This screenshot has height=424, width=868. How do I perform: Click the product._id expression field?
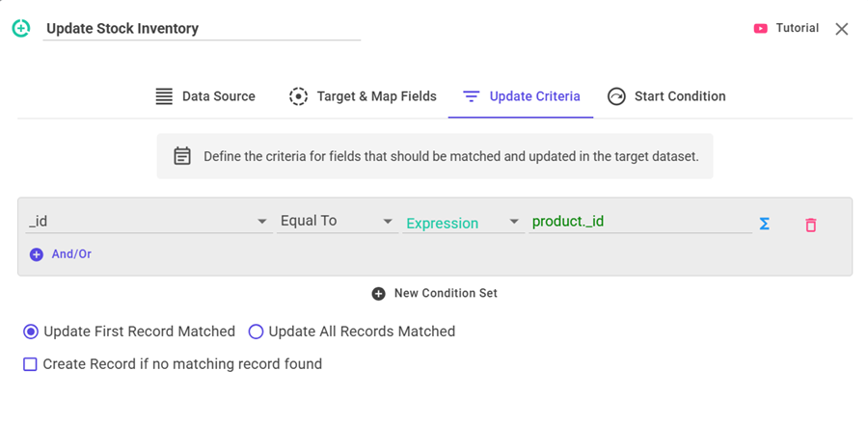639,222
